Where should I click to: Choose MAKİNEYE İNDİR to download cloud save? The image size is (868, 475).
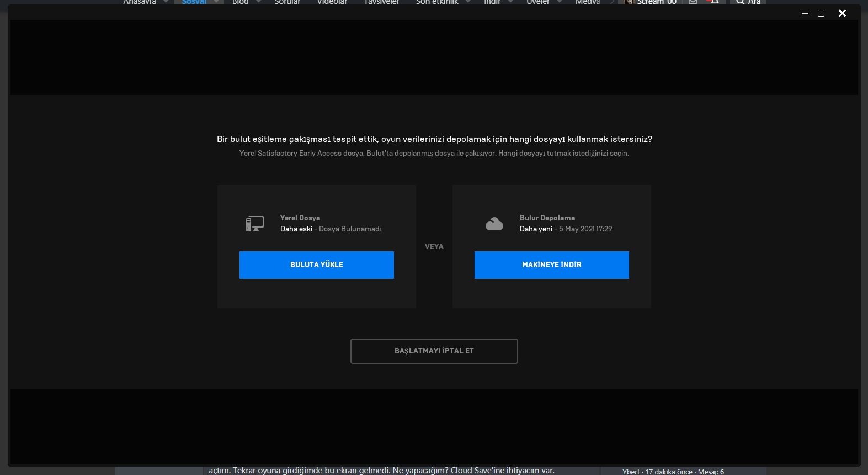[552, 265]
